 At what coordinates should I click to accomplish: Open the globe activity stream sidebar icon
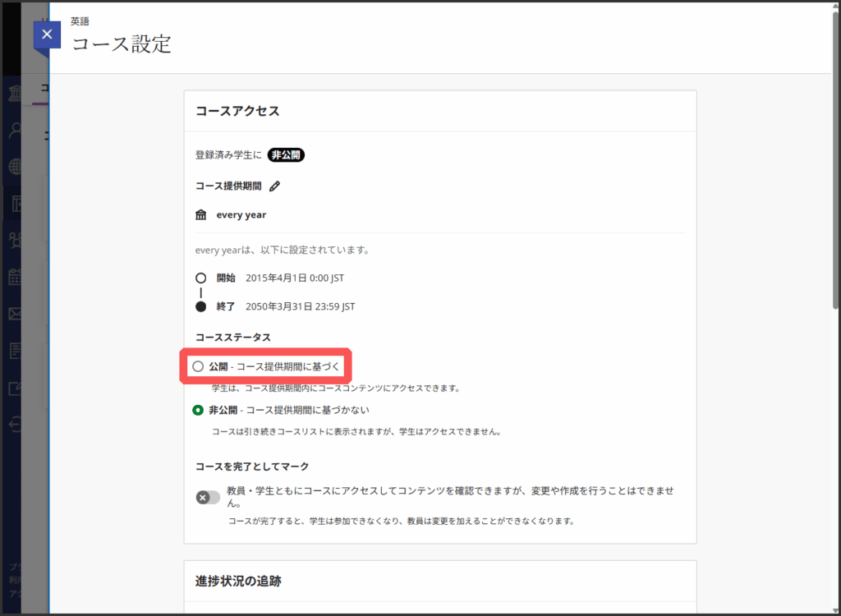(15, 167)
